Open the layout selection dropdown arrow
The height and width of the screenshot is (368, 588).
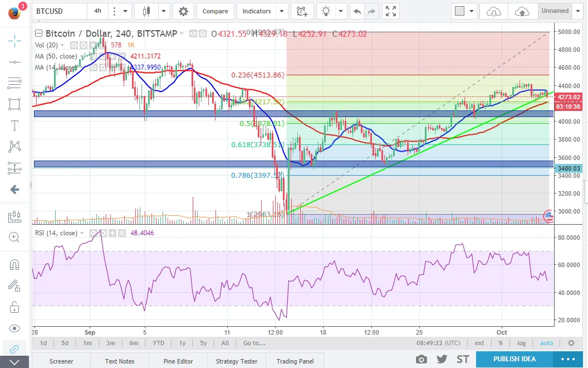[472, 11]
